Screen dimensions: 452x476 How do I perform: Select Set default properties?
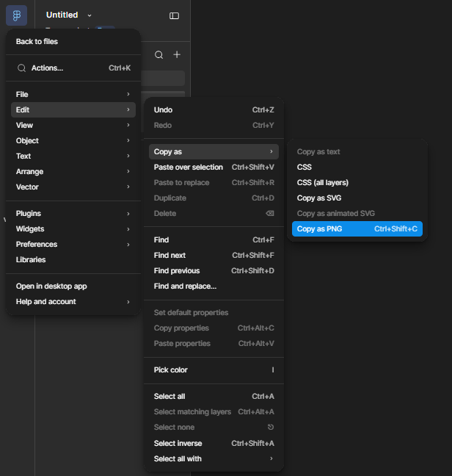214,313
